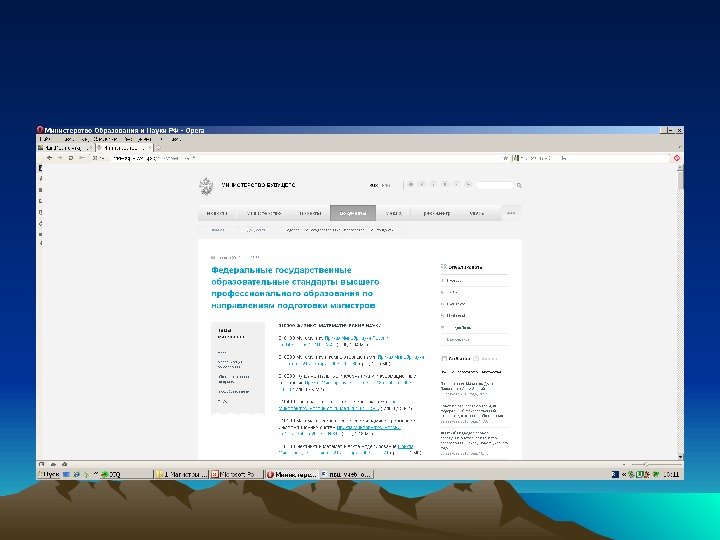Switch to the Microsoft PowerPoint taskbar button
Screen dimensions: 720x540
pyautogui.click(x=236, y=474)
